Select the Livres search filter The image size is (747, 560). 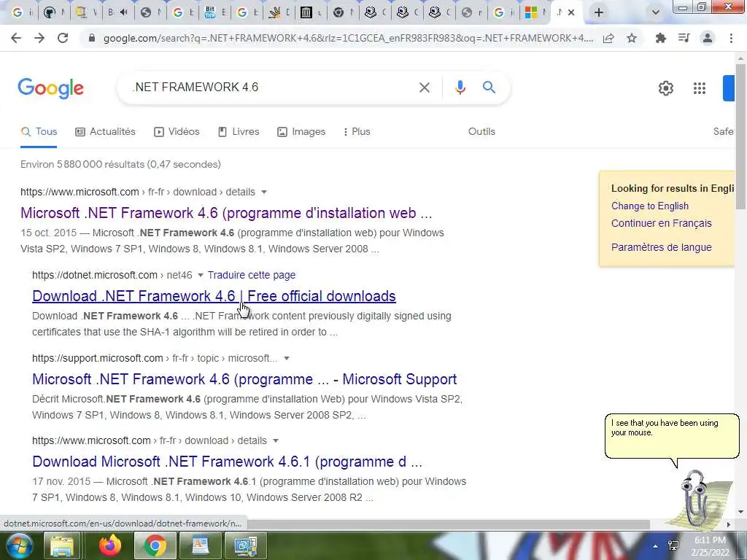(x=239, y=132)
